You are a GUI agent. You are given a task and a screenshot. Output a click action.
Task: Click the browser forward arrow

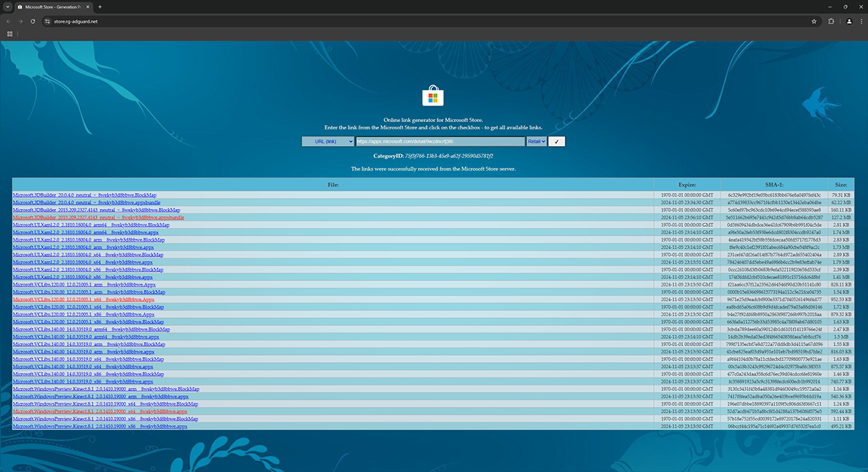click(21, 21)
